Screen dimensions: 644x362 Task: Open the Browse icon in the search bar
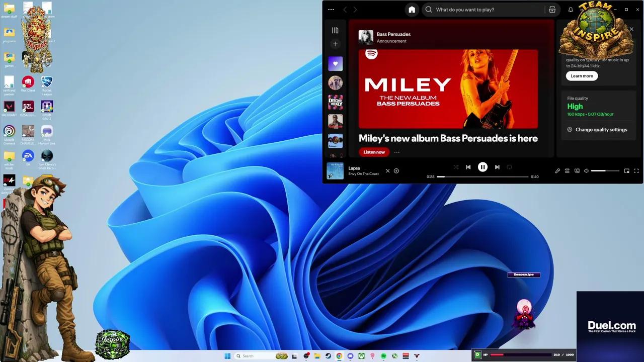[552, 10]
